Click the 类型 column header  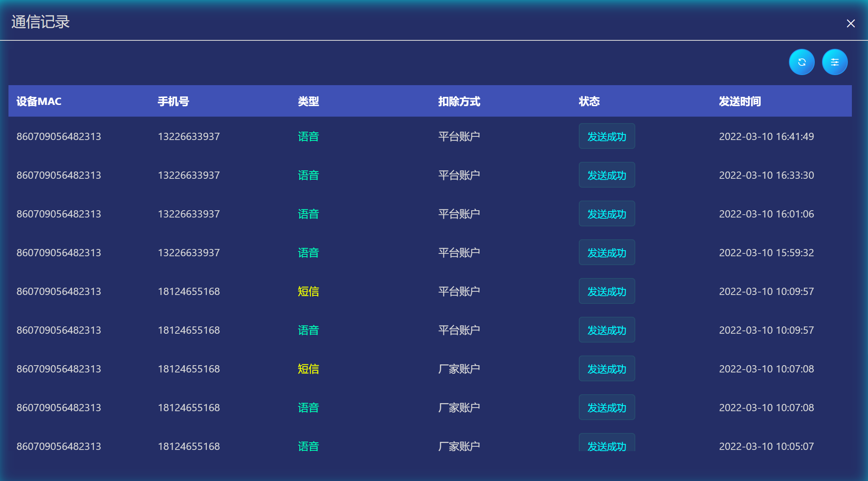(308, 101)
